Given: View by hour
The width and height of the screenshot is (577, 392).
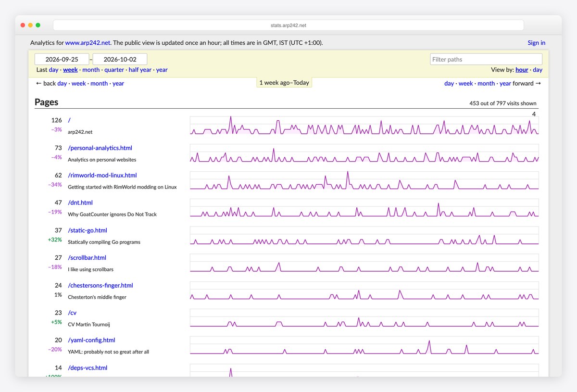Looking at the screenshot, I should 522,70.
